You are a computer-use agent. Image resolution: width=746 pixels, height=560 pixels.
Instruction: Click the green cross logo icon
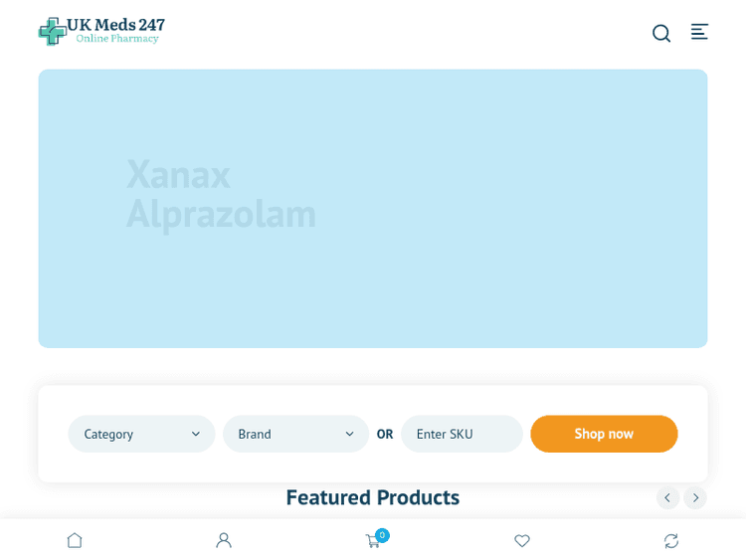coord(52,31)
